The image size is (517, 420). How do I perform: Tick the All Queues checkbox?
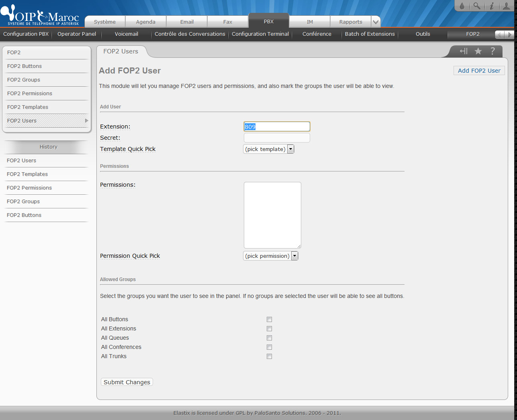269,338
